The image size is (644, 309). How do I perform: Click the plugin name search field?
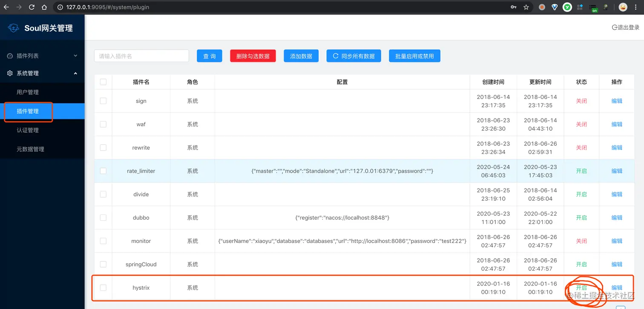pyautogui.click(x=141, y=56)
